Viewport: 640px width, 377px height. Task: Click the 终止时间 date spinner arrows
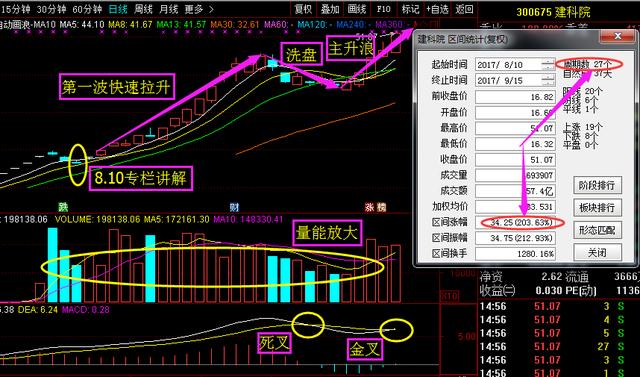pos(549,80)
